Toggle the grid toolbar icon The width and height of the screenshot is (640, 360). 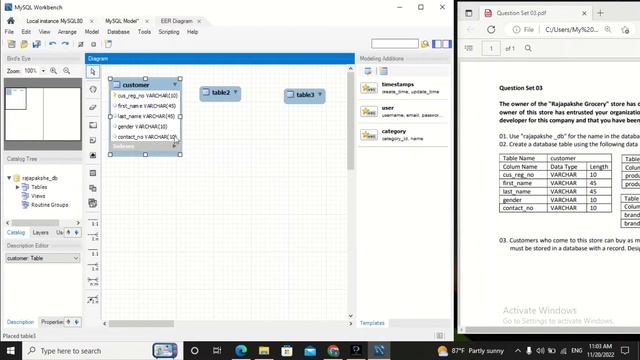click(81, 44)
